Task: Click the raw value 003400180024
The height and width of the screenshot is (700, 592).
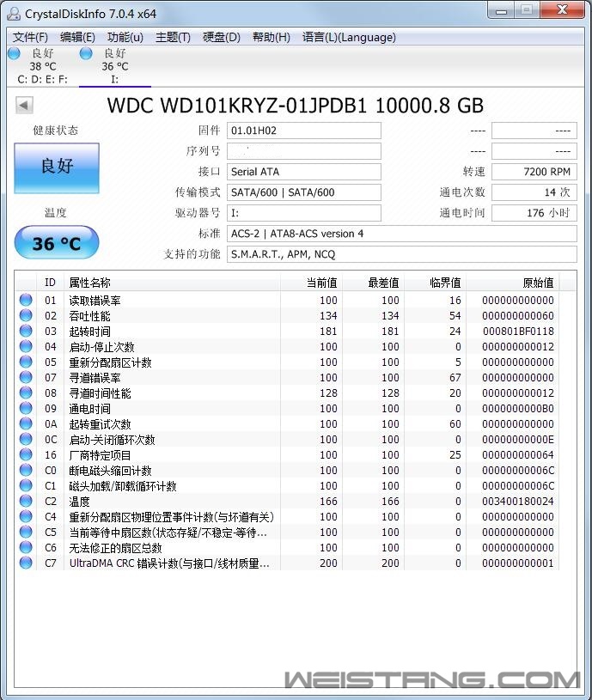Action: pyautogui.click(x=518, y=502)
